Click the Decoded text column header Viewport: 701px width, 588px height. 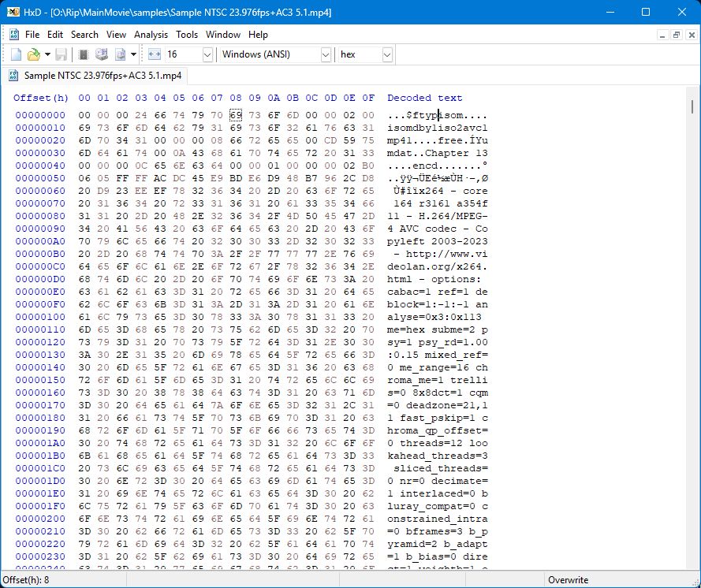pos(425,98)
